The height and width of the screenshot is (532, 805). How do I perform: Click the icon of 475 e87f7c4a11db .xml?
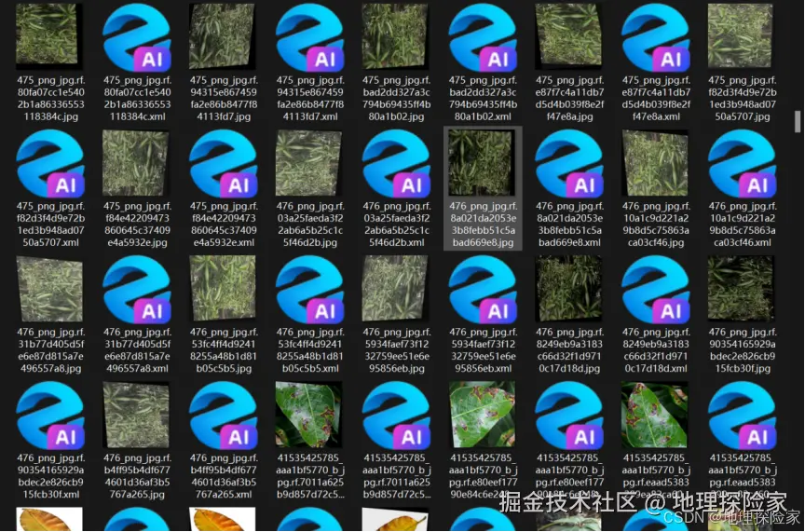656,37
